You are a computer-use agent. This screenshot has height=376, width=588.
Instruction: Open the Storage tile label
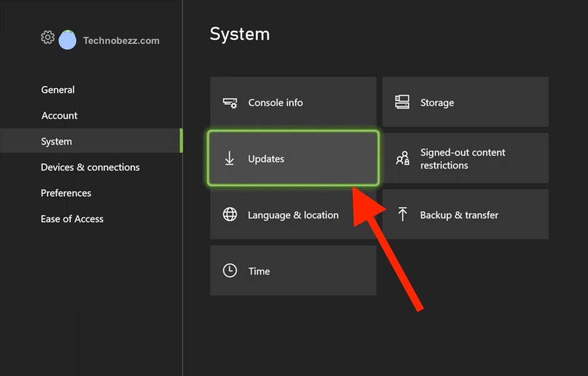tap(437, 103)
